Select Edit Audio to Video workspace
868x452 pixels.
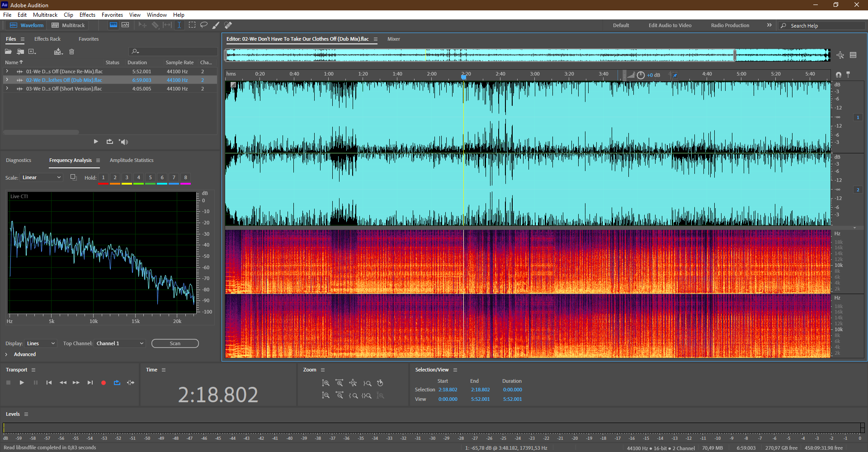click(x=670, y=25)
